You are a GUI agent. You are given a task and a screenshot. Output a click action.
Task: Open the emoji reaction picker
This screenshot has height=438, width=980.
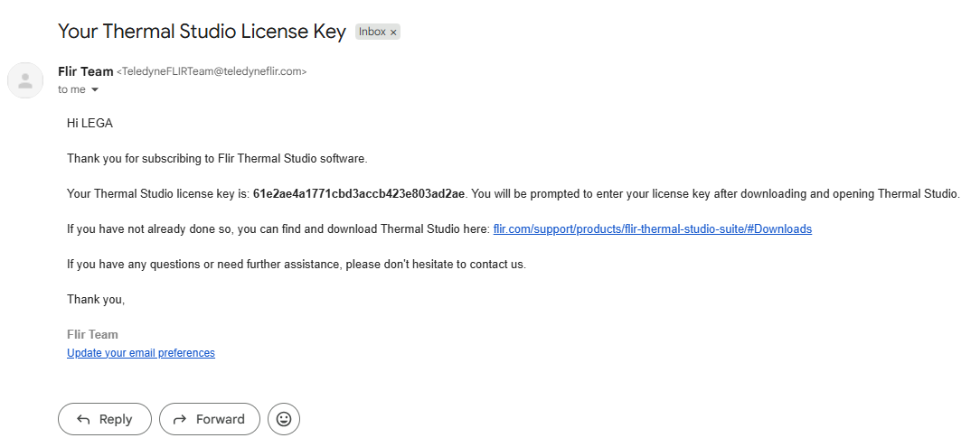coord(284,419)
